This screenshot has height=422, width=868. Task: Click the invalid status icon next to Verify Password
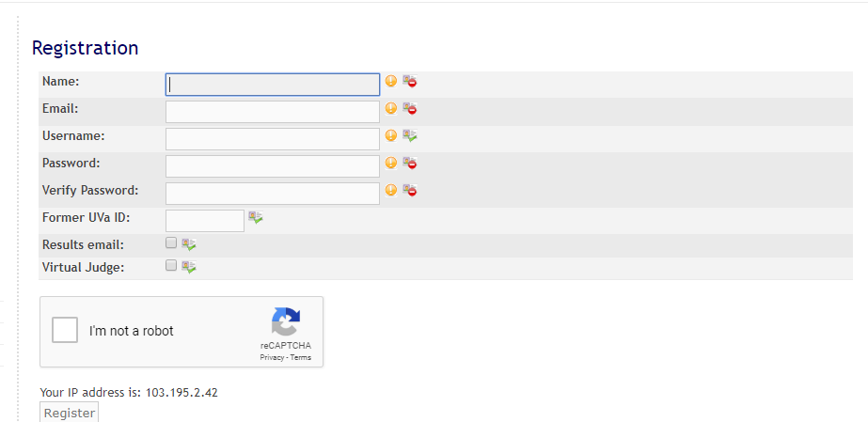410,190
